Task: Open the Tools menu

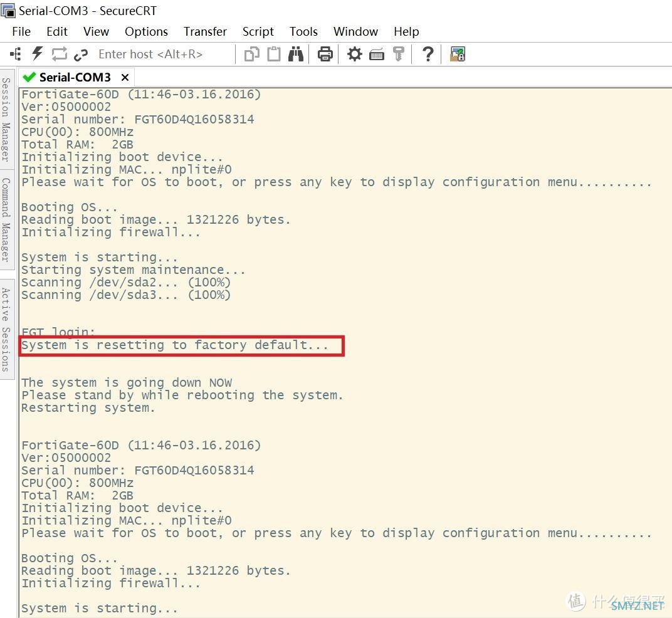Action: tap(303, 32)
